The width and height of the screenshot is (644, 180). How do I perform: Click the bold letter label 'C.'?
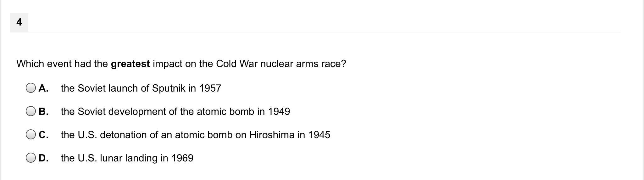(43, 135)
